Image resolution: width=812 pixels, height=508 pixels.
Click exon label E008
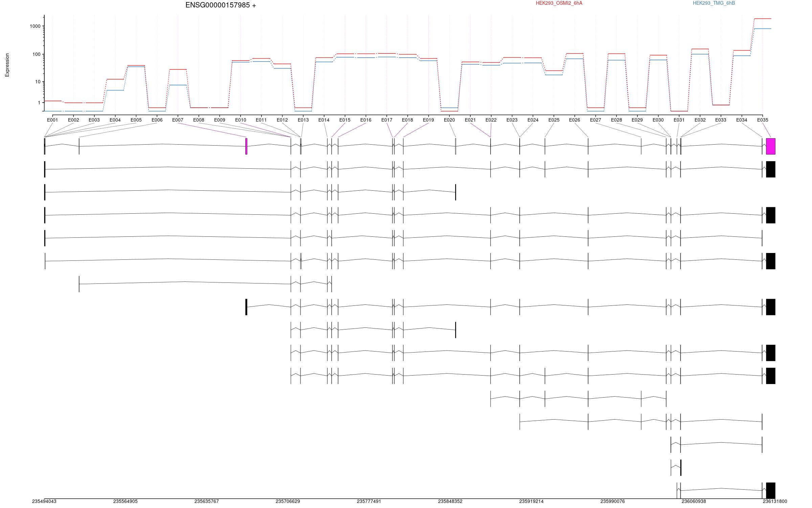pos(199,120)
